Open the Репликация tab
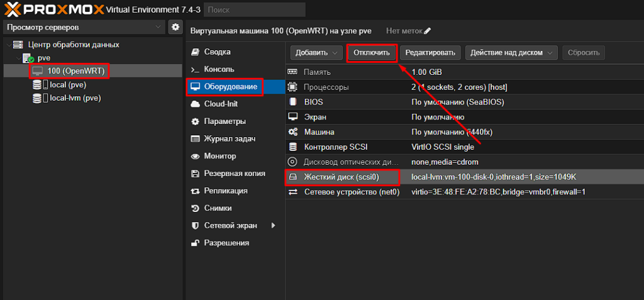The height and width of the screenshot is (300, 644). pos(235,191)
